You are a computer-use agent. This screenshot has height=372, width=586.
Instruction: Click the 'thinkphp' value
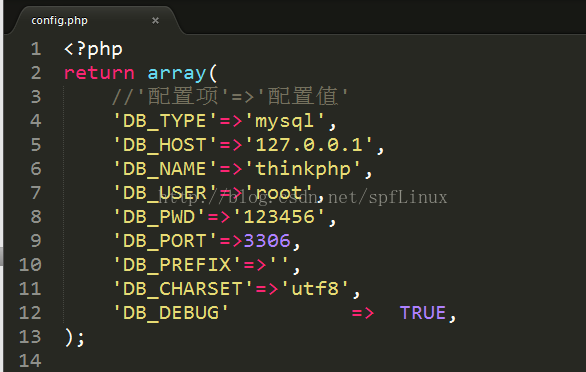tap(303, 169)
